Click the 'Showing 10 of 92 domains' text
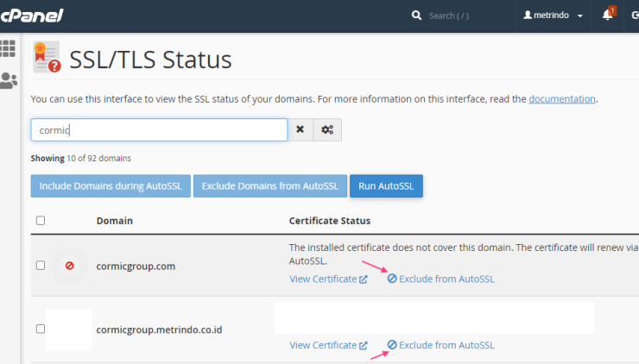Screen dimensions: 639x364 click(x=81, y=159)
